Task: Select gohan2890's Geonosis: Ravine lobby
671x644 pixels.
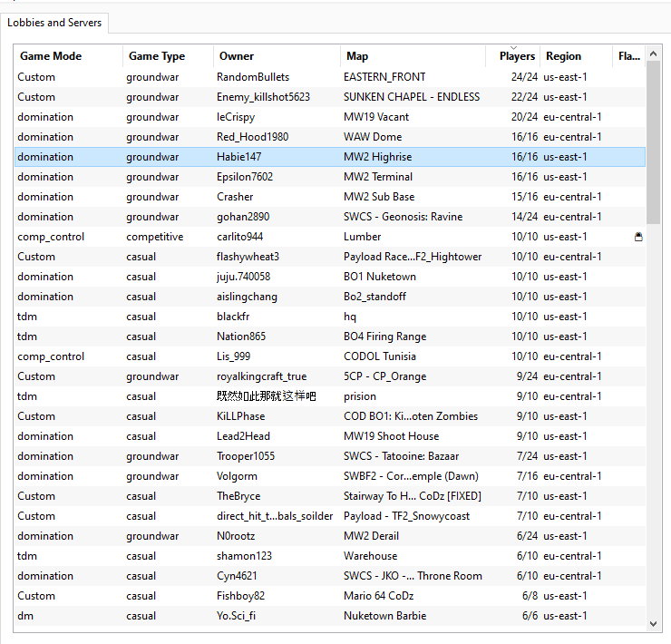Action: coord(330,217)
